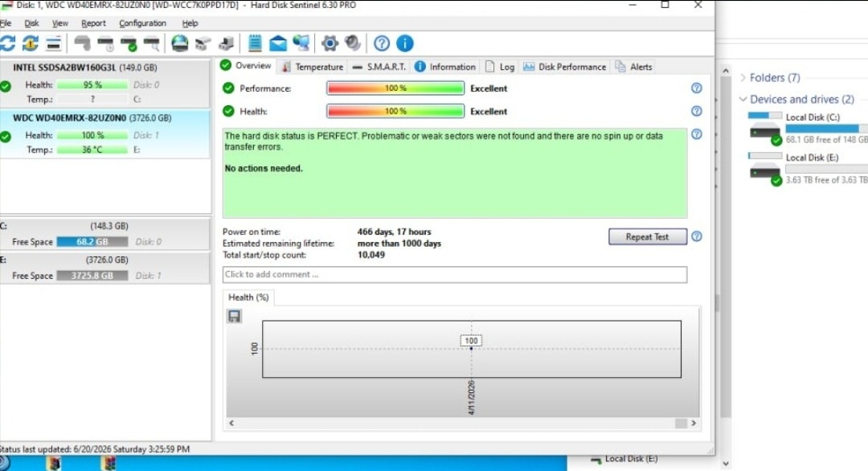The height and width of the screenshot is (471, 868).
Task: Open the File menu
Action: pos(6,23)
